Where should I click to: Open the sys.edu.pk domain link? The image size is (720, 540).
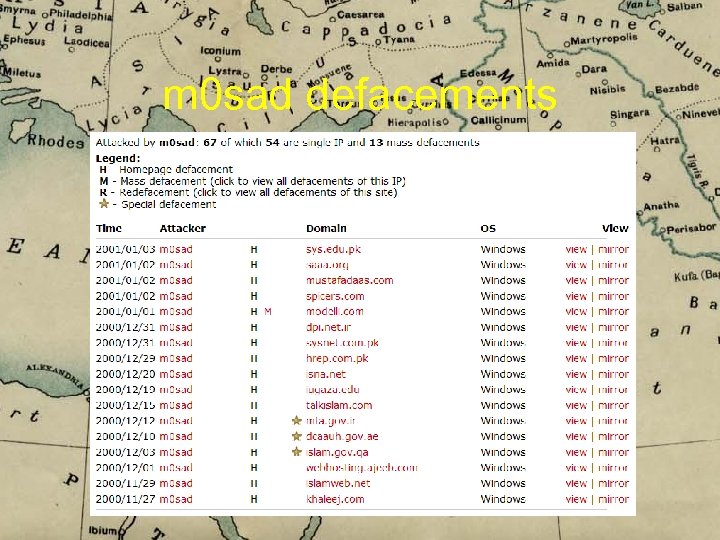point(333,249)
